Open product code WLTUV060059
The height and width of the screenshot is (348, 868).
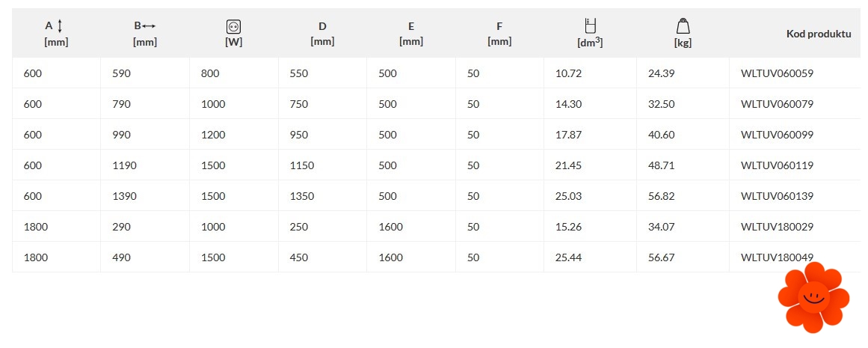[777, 73]
